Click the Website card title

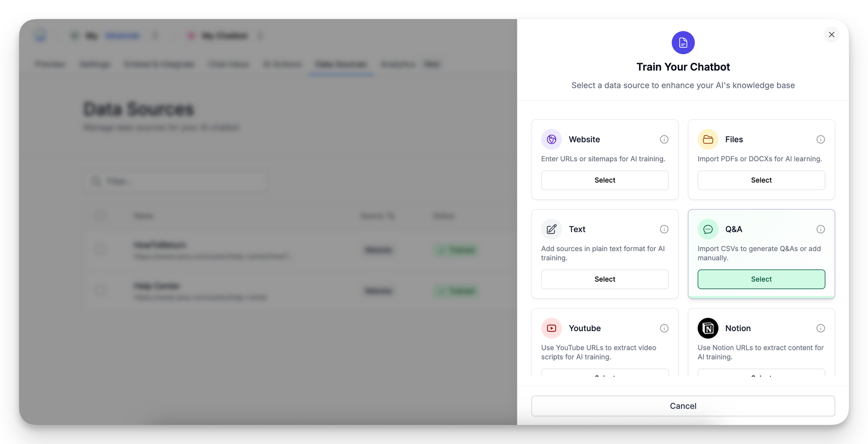click(585, 139)
